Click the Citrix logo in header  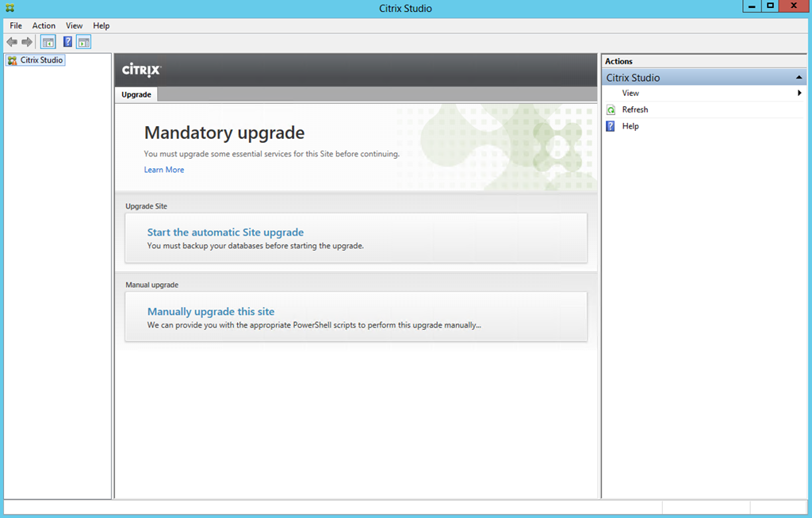pyautogui.click(x=141, y=70)
